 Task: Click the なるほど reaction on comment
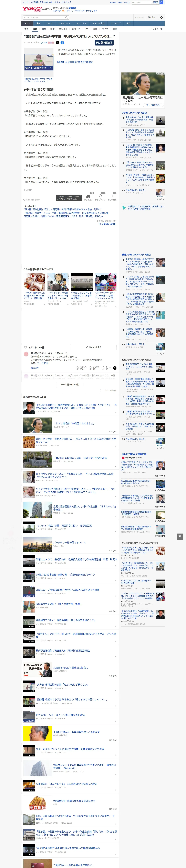[94, 368]
